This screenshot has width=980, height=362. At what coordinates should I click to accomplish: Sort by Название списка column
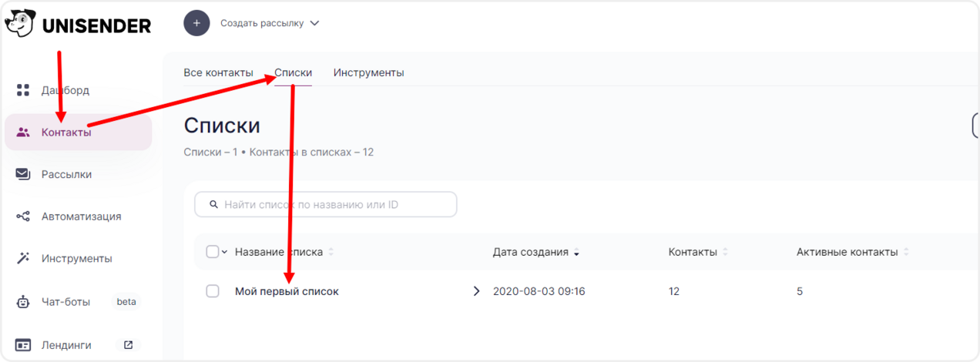click(x=284, y=252)
